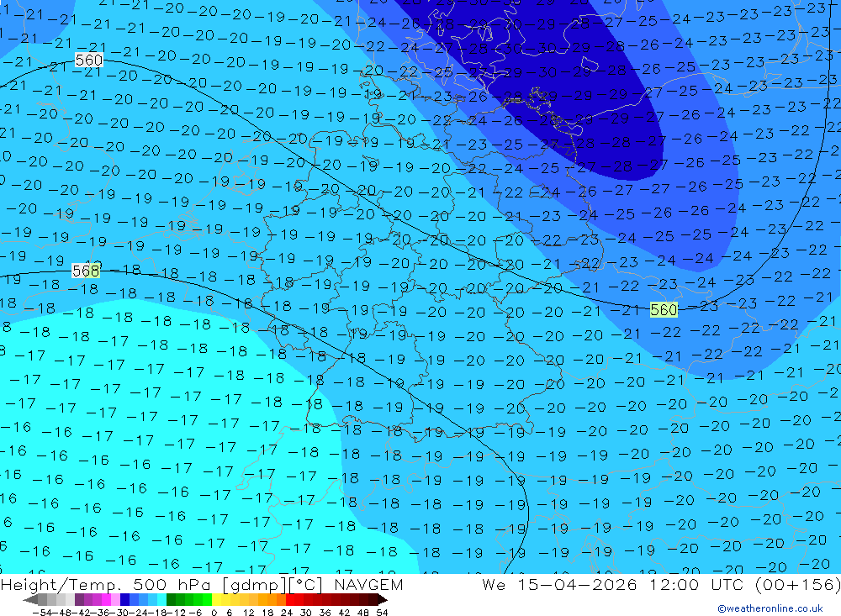Image resolution: width=841 pixels, height=616 pixels.
Task: Click the gray left arrow of color scale
Action: tap(30, 600)
